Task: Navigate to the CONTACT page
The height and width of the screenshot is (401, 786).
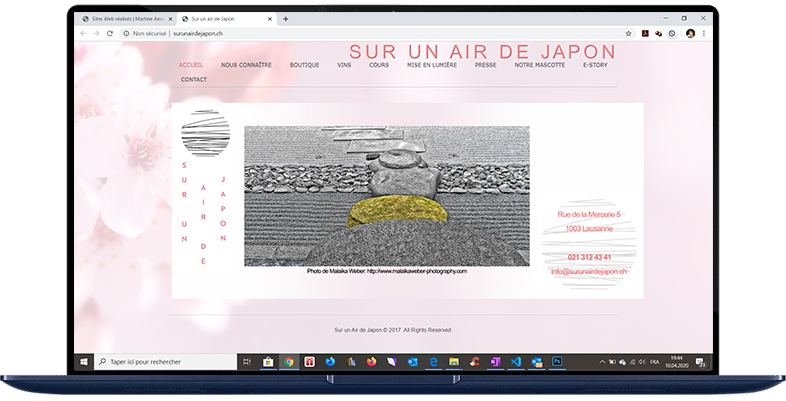Action: tap(194, 80)
